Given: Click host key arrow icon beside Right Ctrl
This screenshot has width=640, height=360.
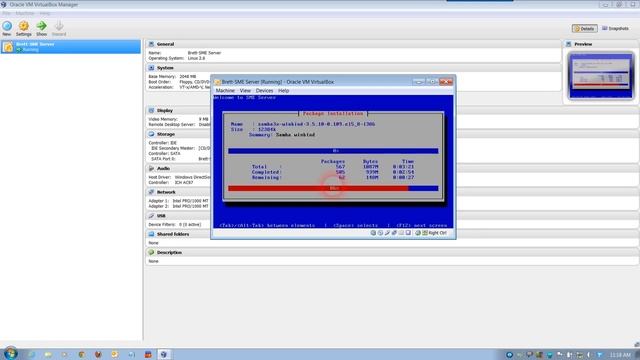Looking at the screenshot, I should click(x=425, y=233).
